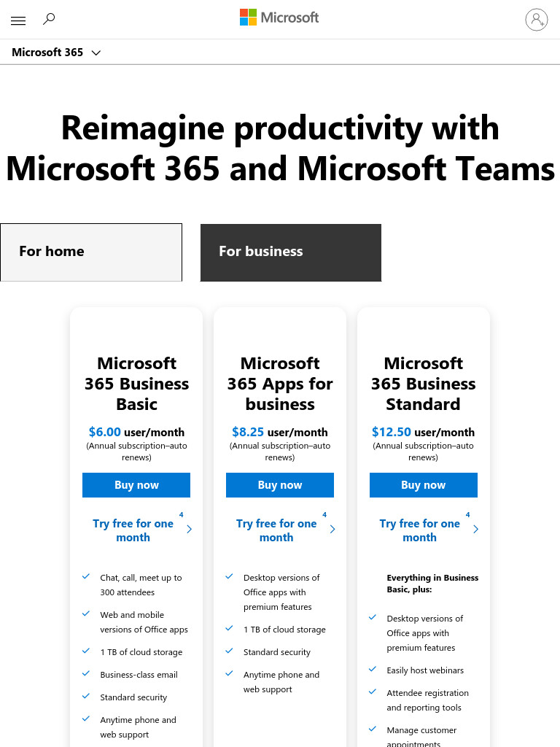Screen dimensions: 560x747
Task: Click the search magnifier icon
Action: pos(49,19)
